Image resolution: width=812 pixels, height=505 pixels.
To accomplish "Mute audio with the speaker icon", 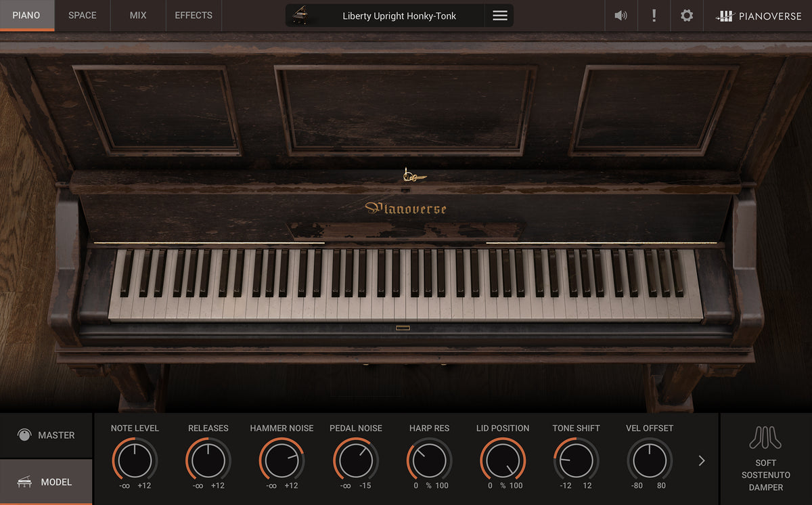I will [621, 16].
